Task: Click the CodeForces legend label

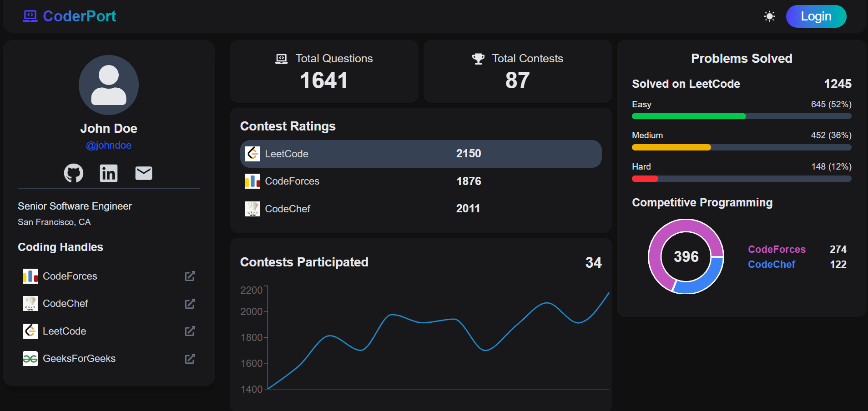Action: (x=777, y=249)
